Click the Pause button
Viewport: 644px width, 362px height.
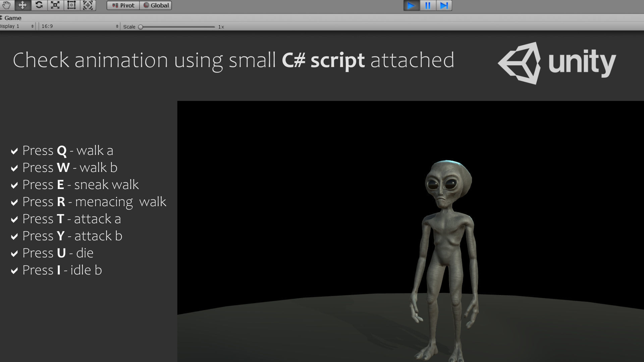428,5
